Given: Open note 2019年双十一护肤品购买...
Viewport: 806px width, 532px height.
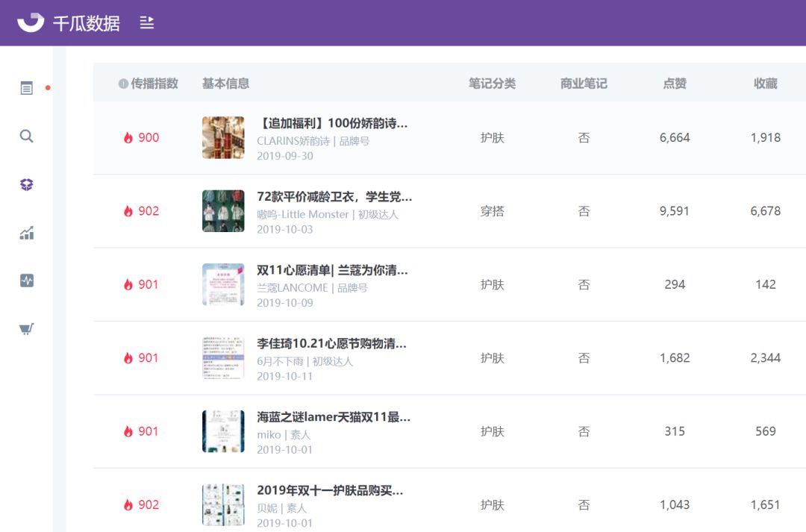Looking at the screenshot, I should [330, 491].
